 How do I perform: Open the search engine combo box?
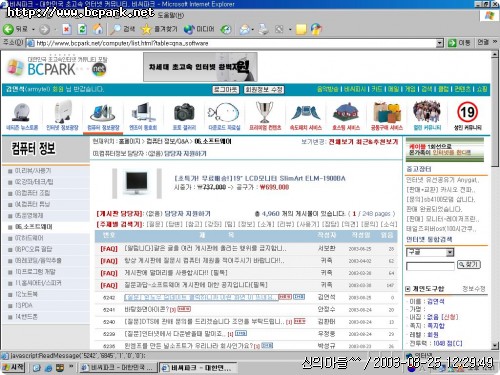(x=430, y=252)
